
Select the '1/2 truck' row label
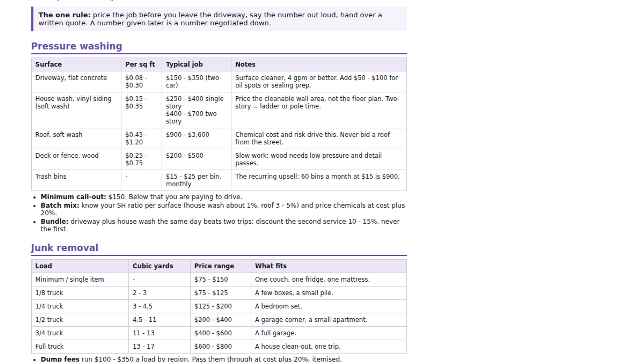[49, 320]
